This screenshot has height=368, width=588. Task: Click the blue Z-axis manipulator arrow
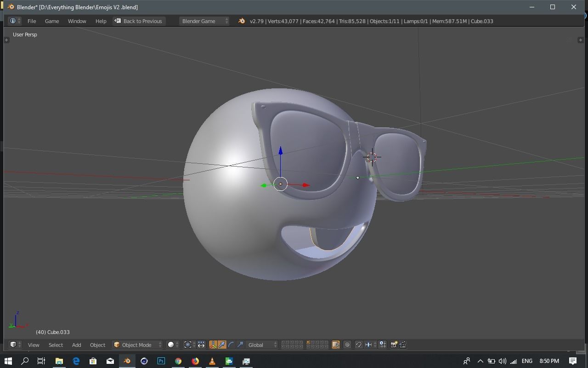[281, 151]
